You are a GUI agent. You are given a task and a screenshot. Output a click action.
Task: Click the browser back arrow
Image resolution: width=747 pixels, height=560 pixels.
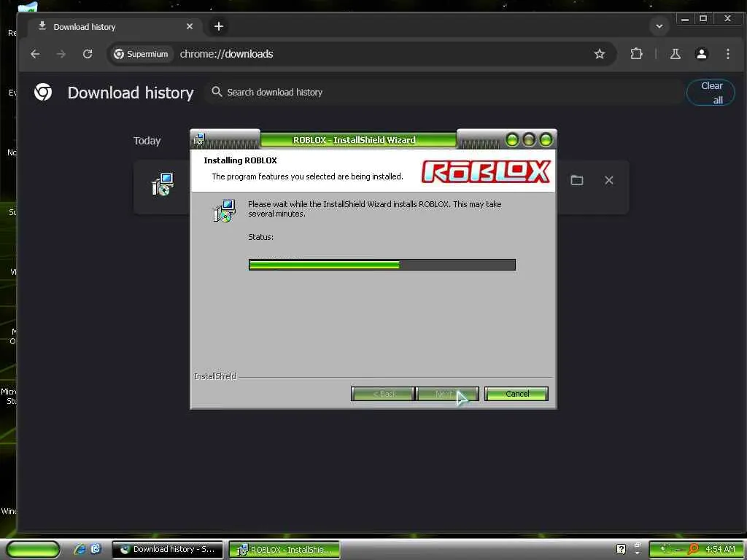35,54
